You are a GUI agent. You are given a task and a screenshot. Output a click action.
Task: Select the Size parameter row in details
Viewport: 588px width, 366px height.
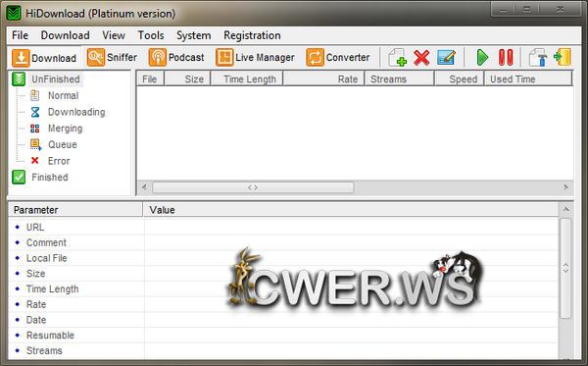point(283,274)
